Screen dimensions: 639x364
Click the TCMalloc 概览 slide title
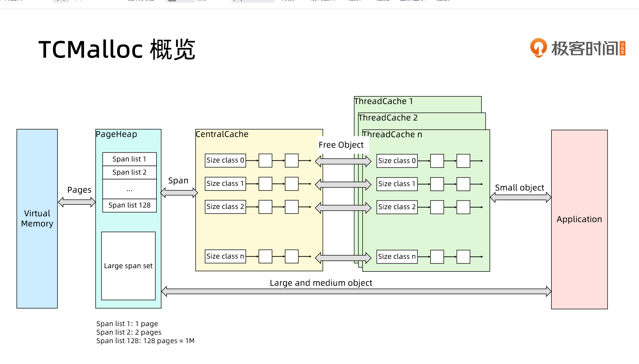(117, 49)
